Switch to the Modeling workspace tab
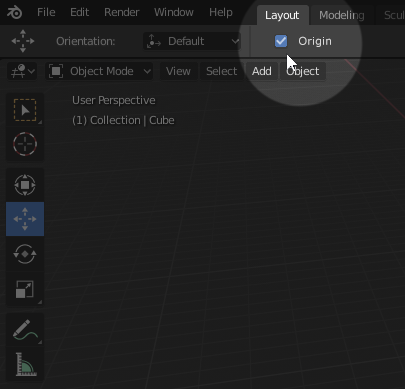 point(342,15)
